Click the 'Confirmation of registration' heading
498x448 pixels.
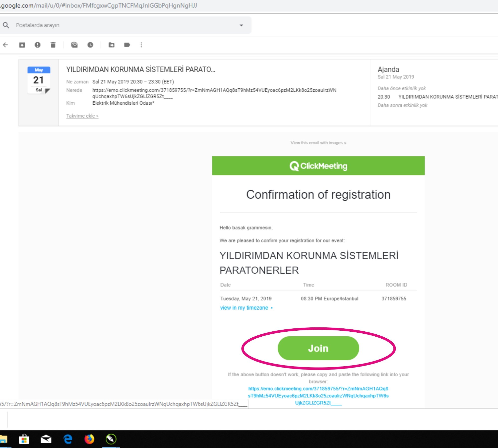[318, 195]
